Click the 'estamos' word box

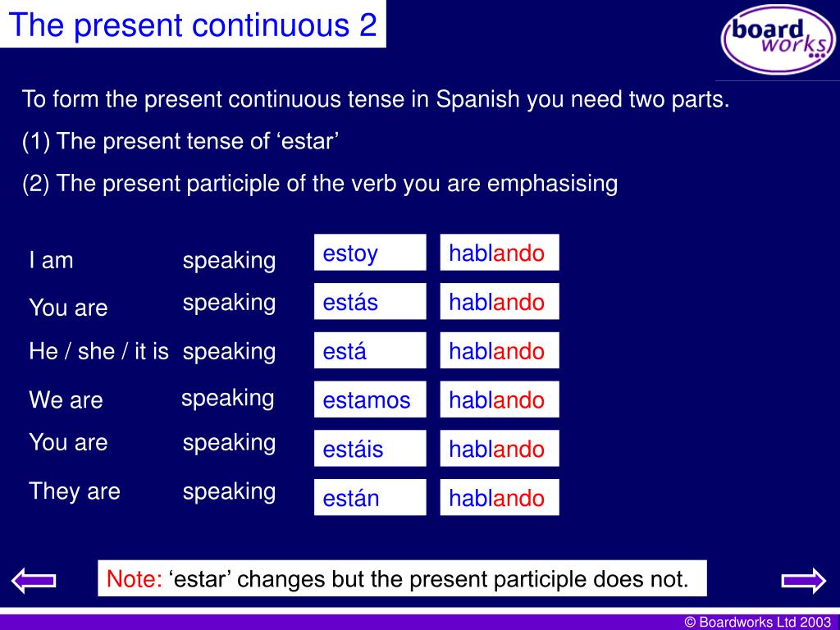click(370, 399)
